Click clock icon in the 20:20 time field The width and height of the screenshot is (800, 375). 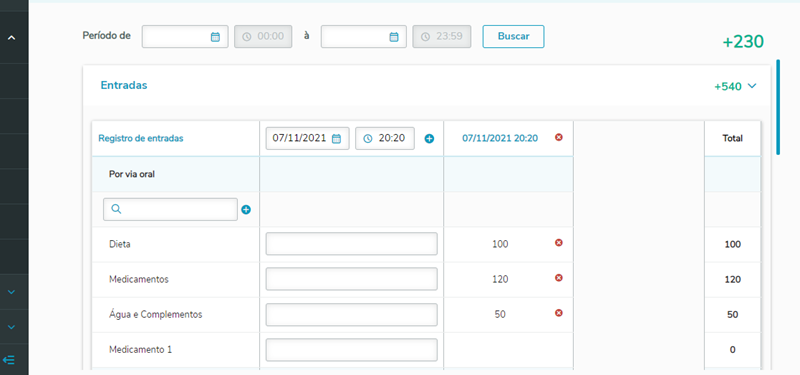click(x=367, y=138)
